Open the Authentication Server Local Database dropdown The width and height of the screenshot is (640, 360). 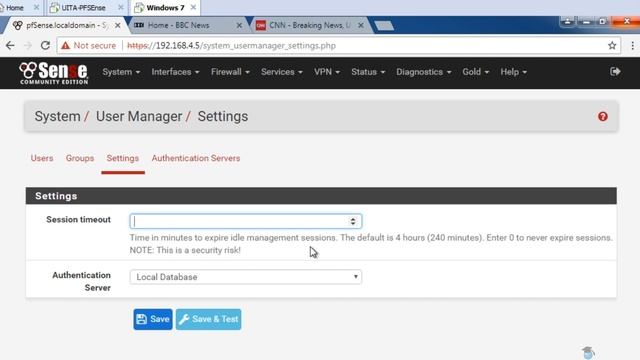tap(245, 277)
